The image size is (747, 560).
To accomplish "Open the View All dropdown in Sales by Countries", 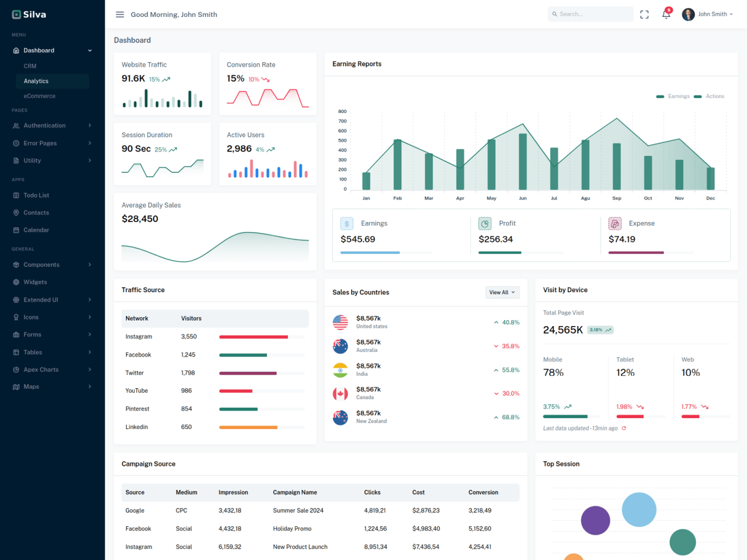I will click(502, 292).
